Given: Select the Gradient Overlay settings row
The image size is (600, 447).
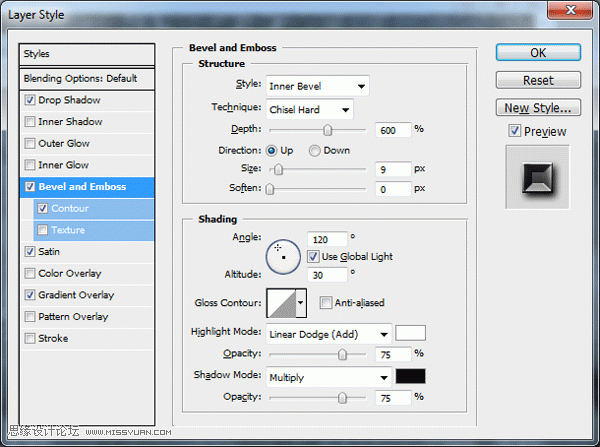Looking at the screenshot, I should [87, 295].
